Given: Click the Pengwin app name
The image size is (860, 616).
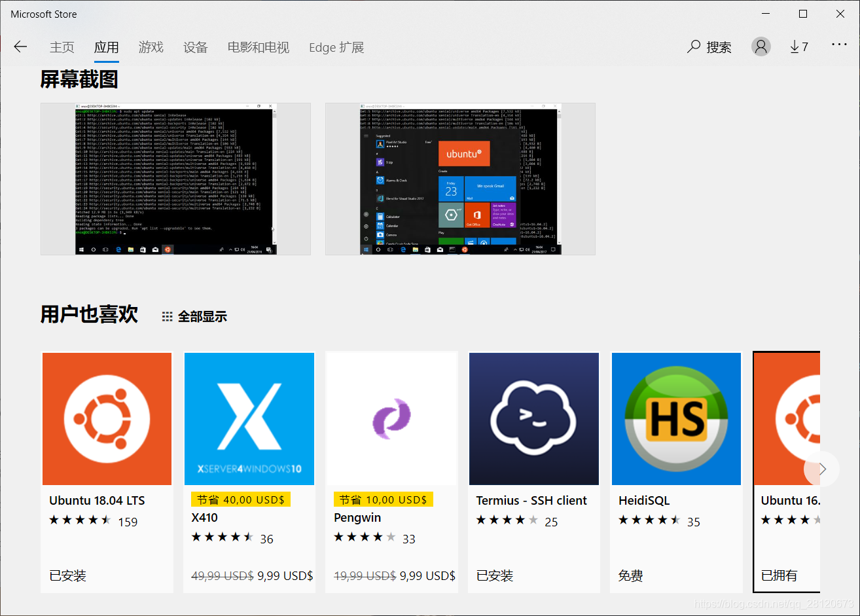Looking at the screenshot, I should 357,518.
